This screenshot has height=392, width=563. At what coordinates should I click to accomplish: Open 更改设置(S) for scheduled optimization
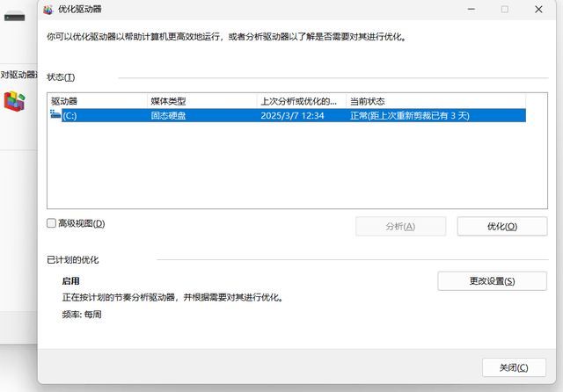[492, 281]
